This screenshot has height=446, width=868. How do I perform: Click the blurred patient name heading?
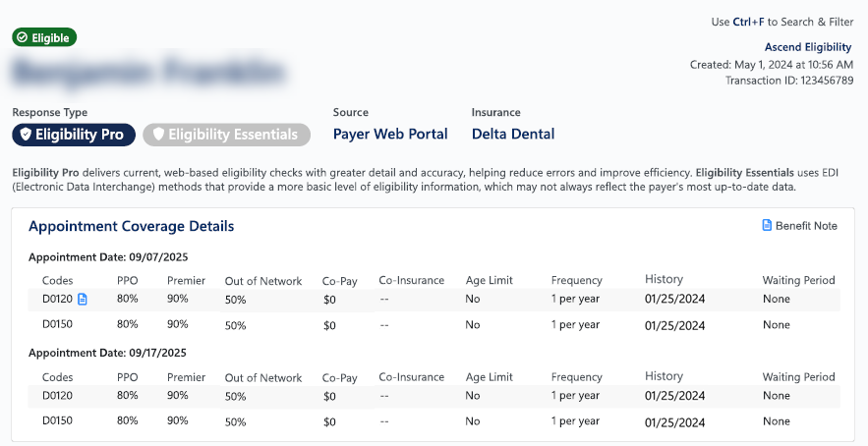[x=149, y=73]
